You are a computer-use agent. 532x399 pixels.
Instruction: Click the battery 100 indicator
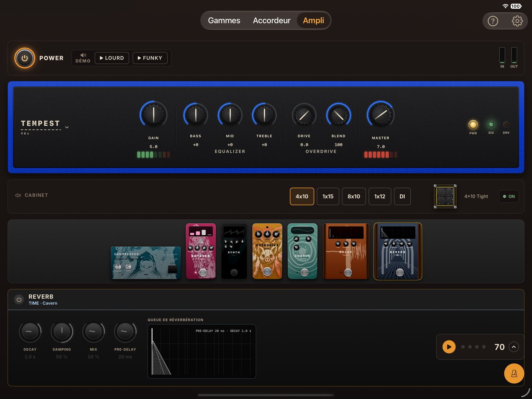coord(516,6)
